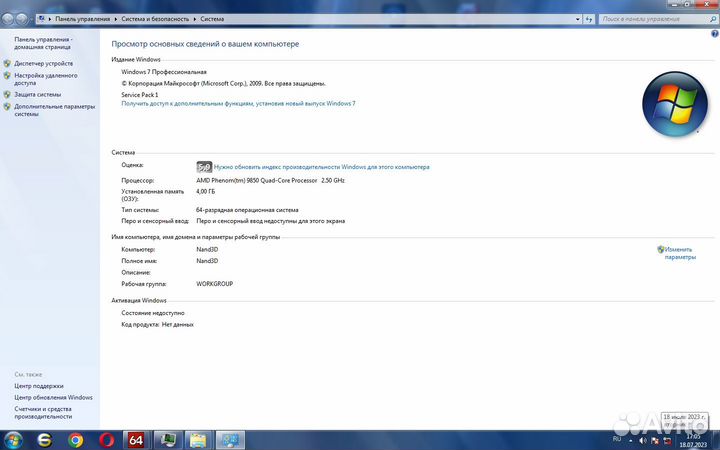Screen dimensions: 720x450
Task: Show hidden tray icons arrow
Action: pyautogui.click(x=630, y=440)
